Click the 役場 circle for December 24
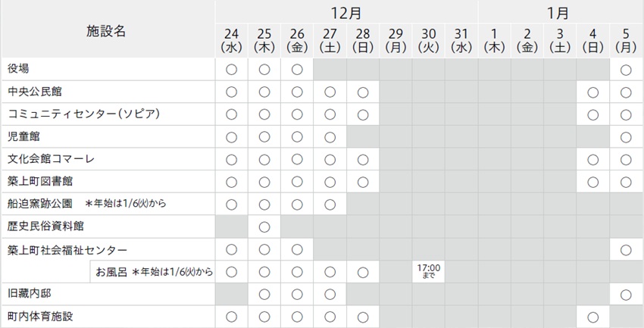The image size is (644, 328). point(232,70)
